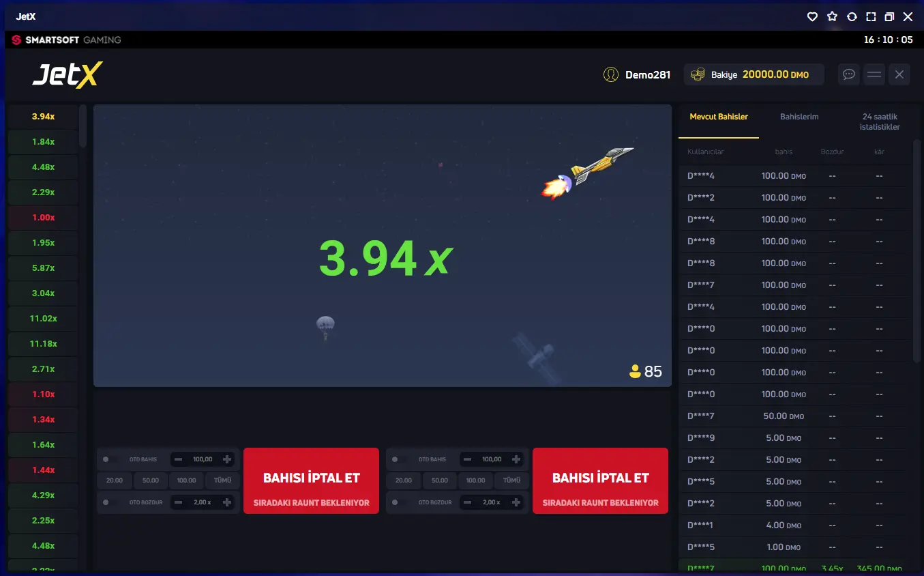Click the Demo281 username
This screenshot has height=576, width=924.
click(648, 75)
